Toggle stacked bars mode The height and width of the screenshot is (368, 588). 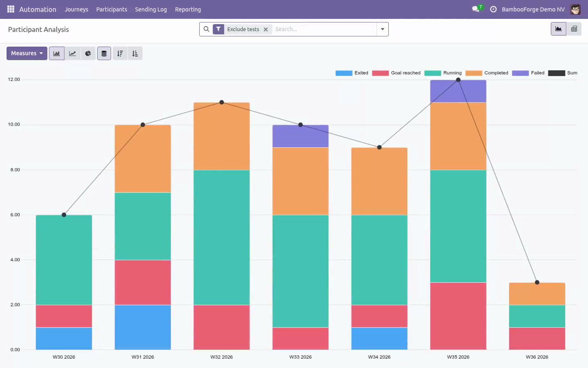[104, 53]
